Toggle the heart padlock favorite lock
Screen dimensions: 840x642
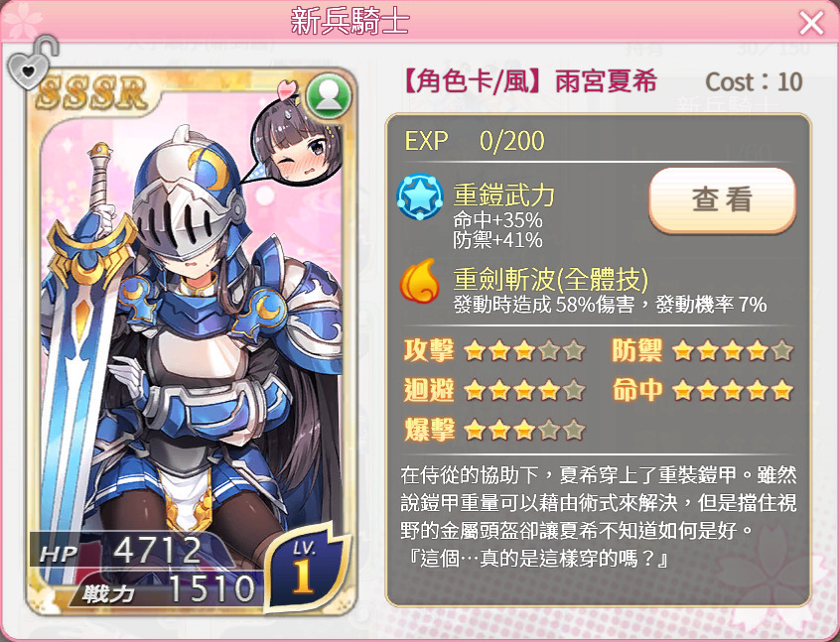32,63
